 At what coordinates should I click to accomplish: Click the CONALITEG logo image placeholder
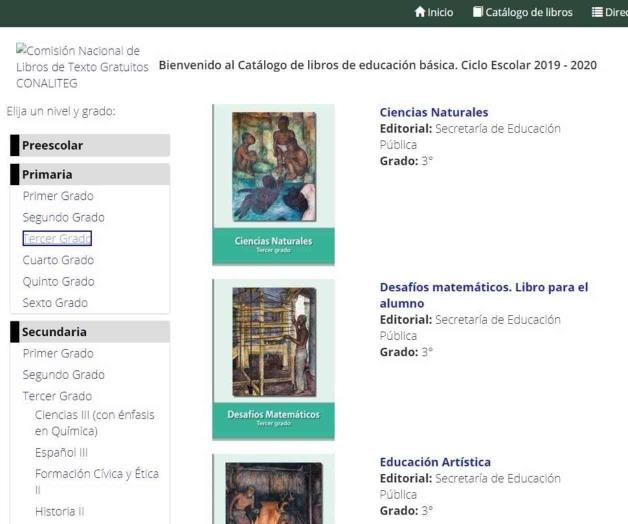point(82,67)
